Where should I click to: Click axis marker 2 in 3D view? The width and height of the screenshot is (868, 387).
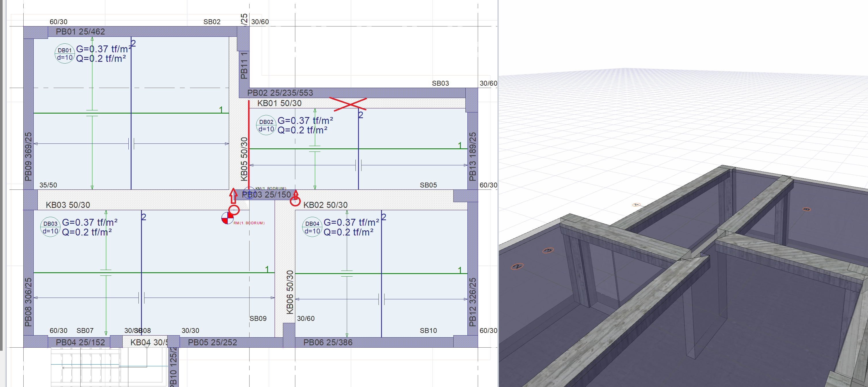pyautogui.click(x=517, y=267)
